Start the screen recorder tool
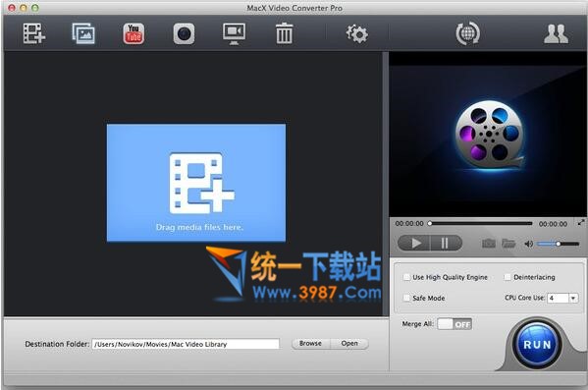588x390 pixels. [x=234, y=33]
